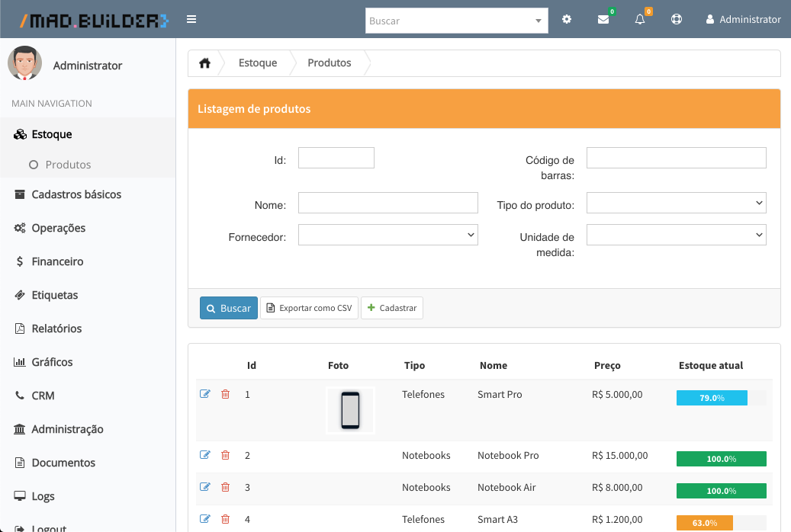
Task: Open the notifications bell icon
Action: (x=640, y=20)
